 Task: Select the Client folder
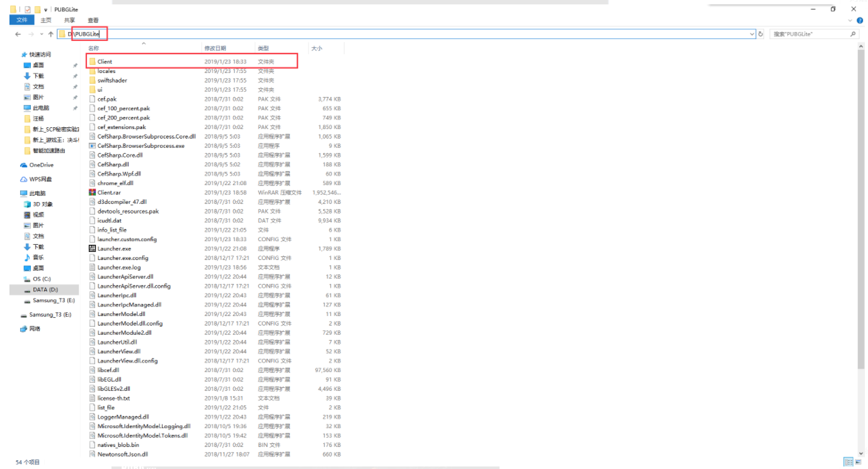pyautogui.click(x=105, y=62)
